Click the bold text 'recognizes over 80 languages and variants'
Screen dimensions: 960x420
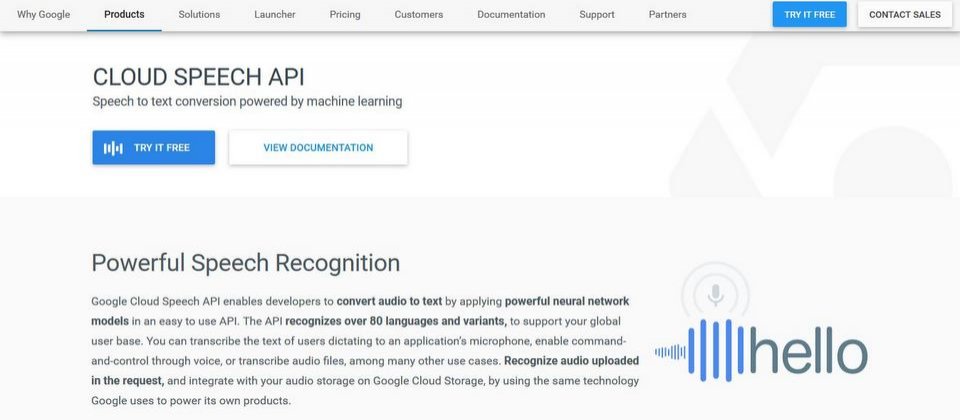tap(396, 321)
